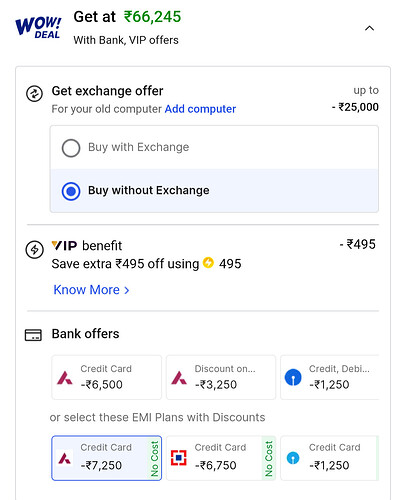406x500 pixels.
Task: Choose HDFC EMI plan -₹6,750
Action: (221, 458)
